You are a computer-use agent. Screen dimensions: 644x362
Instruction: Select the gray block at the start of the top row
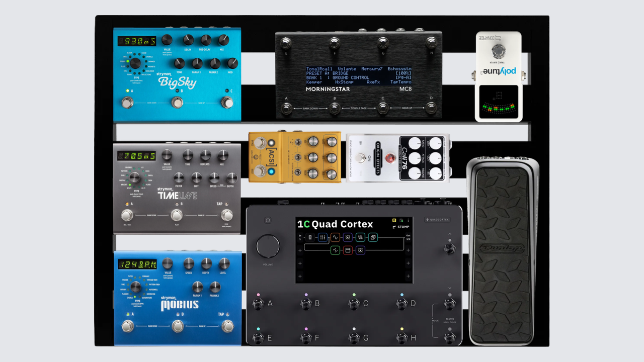pyautogui.click(x=310, y=237)
